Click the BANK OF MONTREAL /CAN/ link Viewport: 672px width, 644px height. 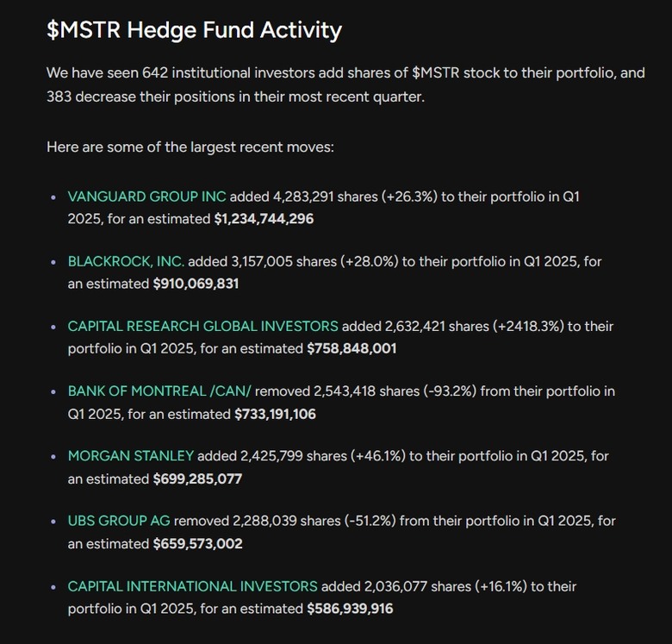click(159, 391)
